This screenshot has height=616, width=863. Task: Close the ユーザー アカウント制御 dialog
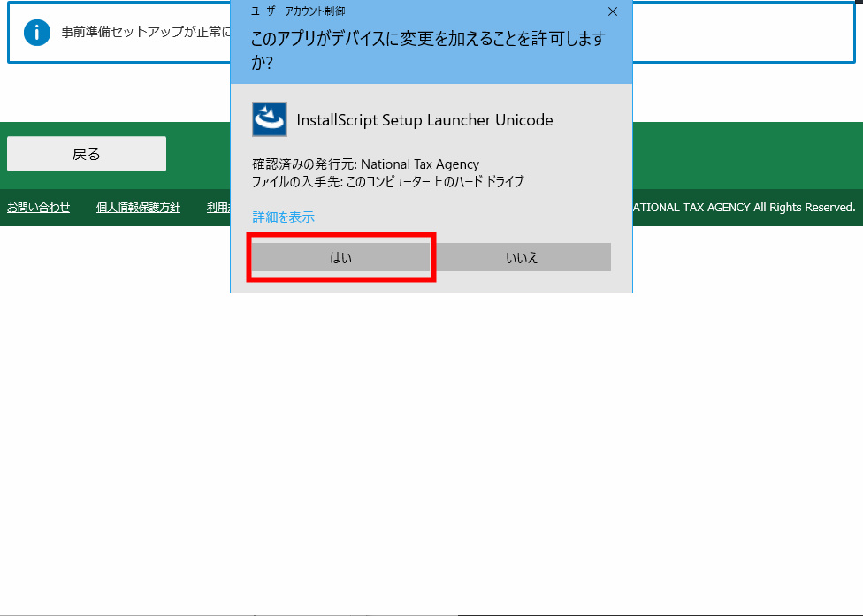click(x=613, y=11)
